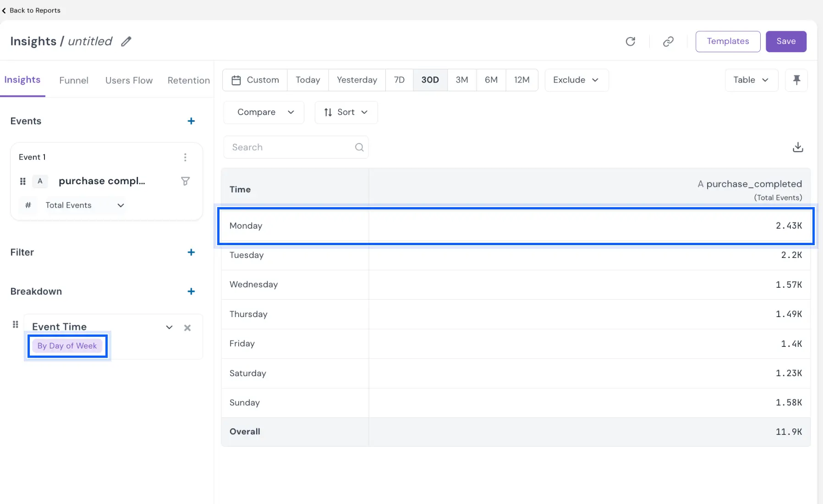Copy the report link with the chain icon

668,41
